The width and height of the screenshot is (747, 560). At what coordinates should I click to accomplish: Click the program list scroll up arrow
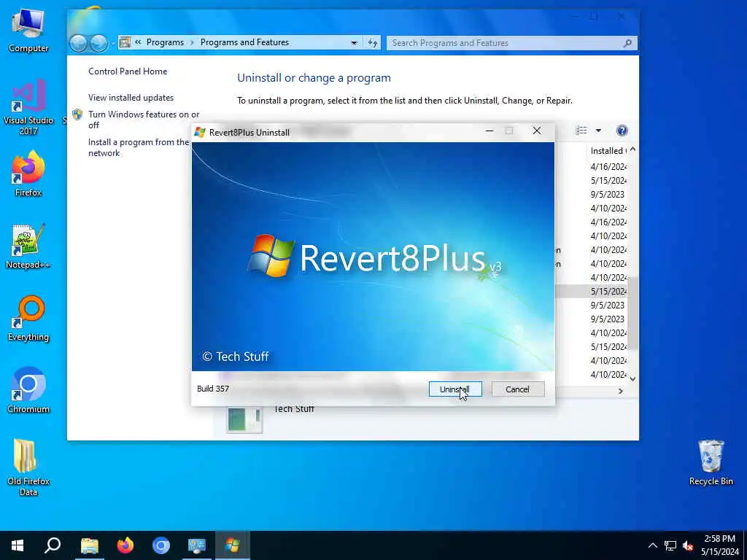coord(632,149)
